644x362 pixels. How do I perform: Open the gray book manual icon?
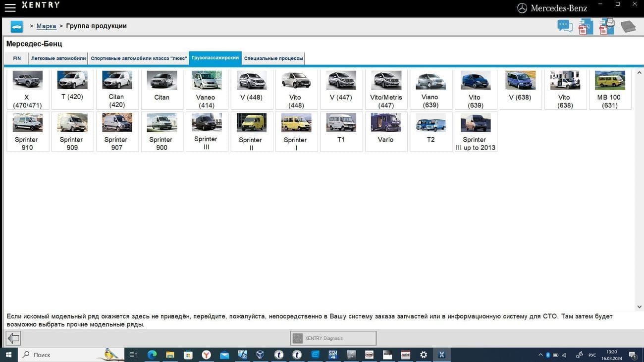tap(628, 26)
